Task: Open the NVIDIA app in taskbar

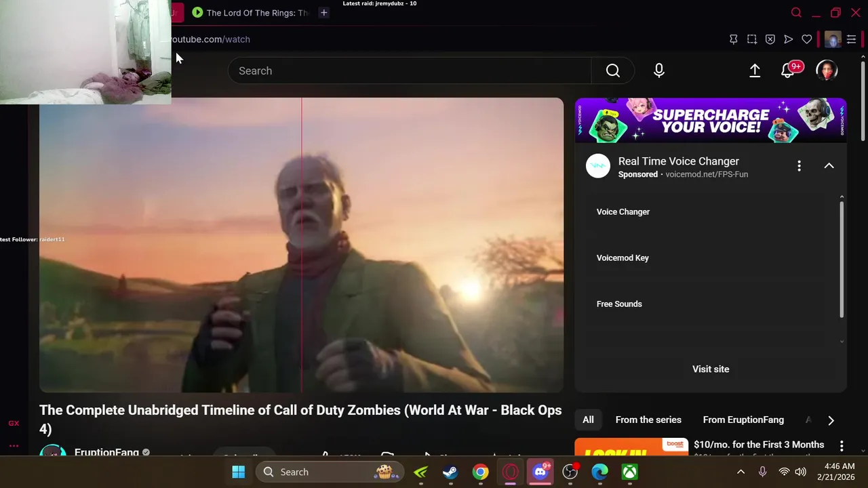Action: point(420,472)
